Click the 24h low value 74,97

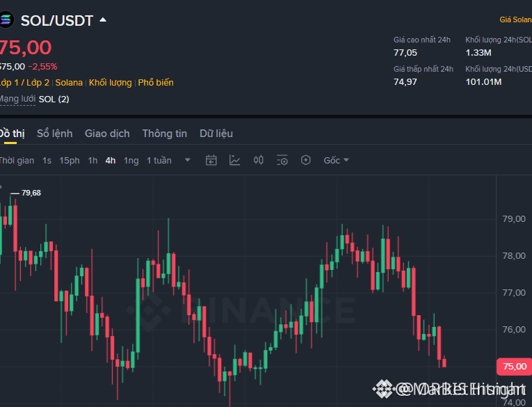pyautogui.click(x=405, y=82)
